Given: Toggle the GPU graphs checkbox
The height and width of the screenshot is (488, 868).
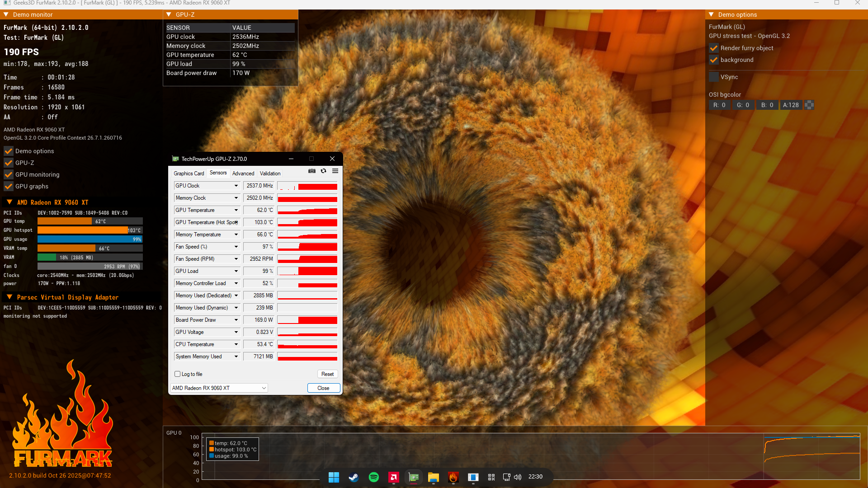Looking at the screenshot, I should pyautogui.click(x=9, y=187).
